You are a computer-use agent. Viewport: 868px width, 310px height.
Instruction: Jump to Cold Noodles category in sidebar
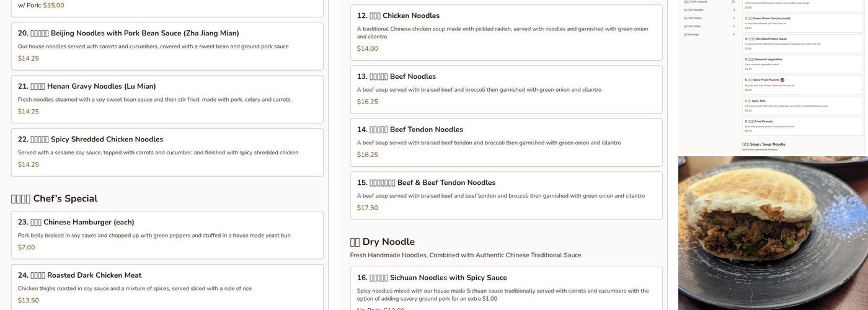coord(694,10)
